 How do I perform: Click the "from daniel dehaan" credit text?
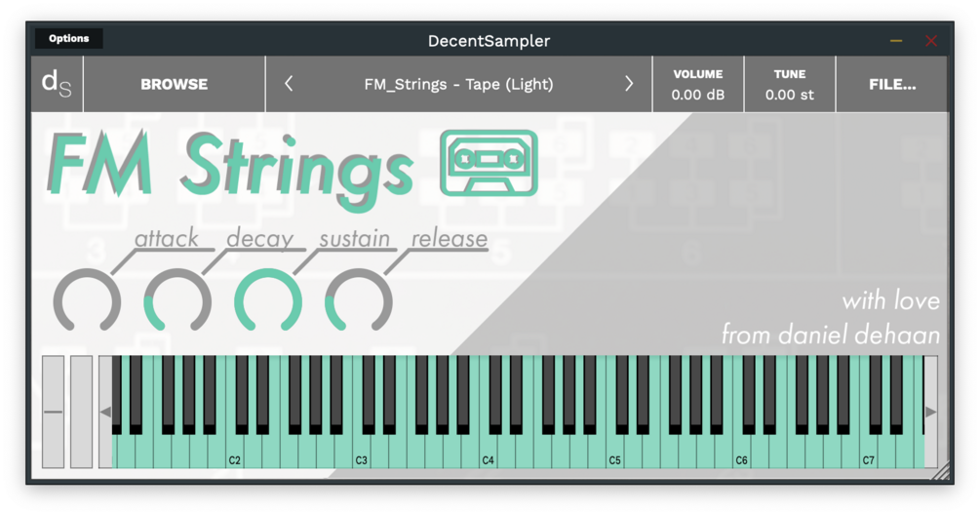coord(831,335)
